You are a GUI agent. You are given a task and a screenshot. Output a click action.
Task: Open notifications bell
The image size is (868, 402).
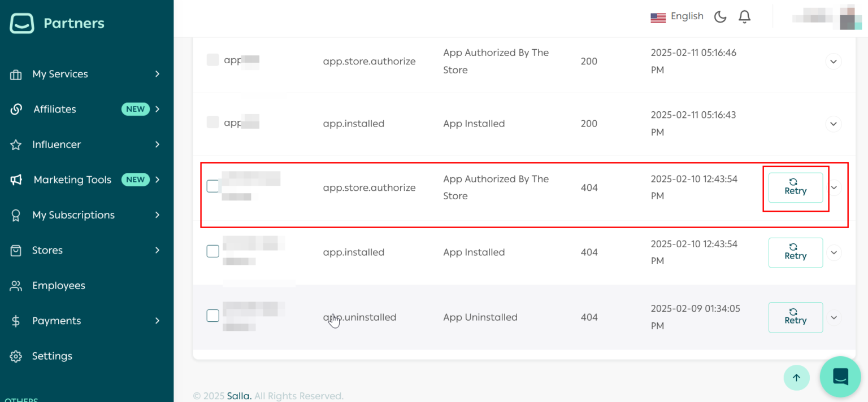[x=745, y=17]
